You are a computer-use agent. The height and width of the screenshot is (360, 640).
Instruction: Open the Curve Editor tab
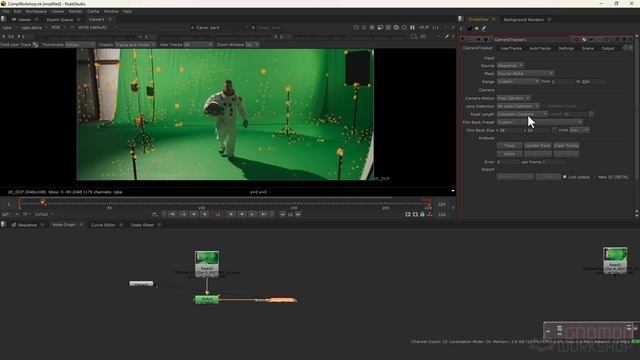click(103, 225)
